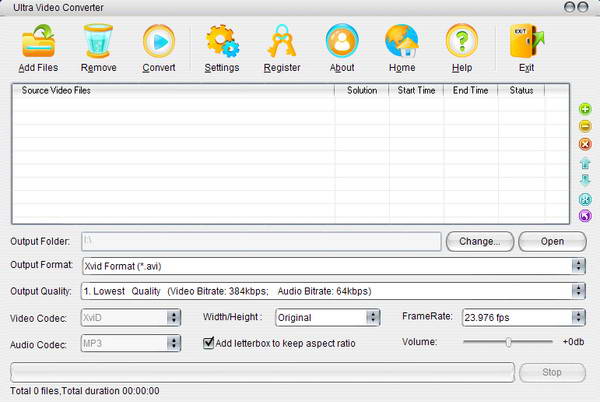Open the About person icon

pos(342,41)
